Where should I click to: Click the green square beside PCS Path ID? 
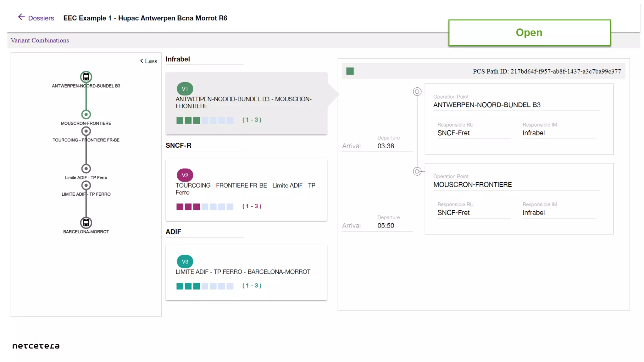350,71
